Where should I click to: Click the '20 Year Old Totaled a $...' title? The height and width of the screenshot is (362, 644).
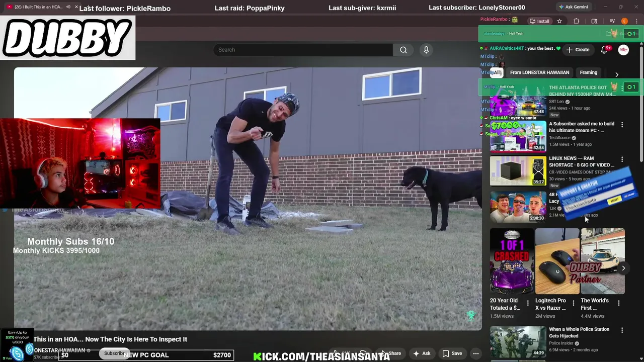505,304
